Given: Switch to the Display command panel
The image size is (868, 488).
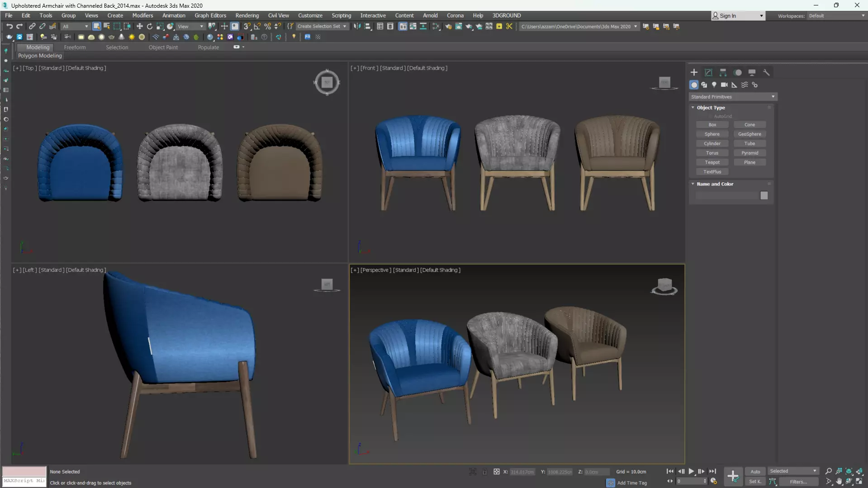Looking at the screenshot, I should [752, 72].
